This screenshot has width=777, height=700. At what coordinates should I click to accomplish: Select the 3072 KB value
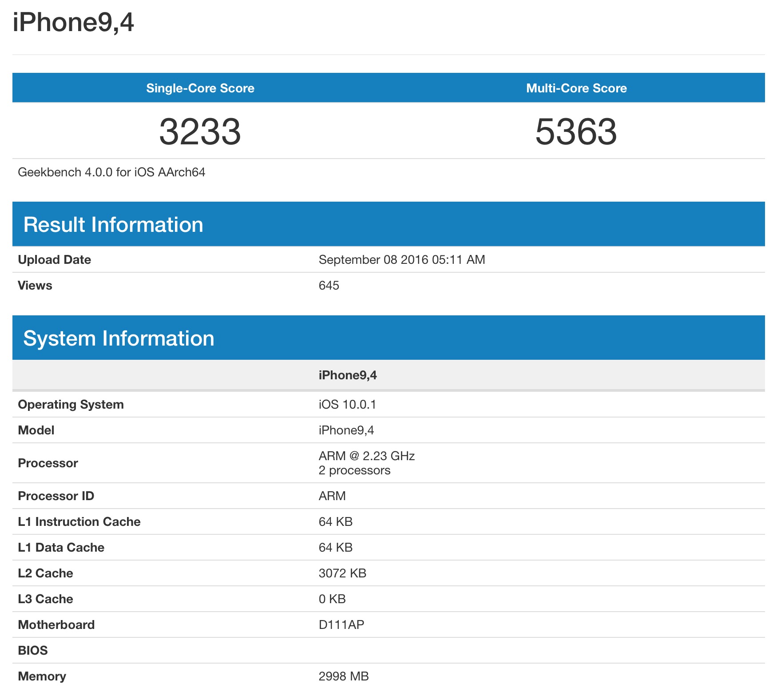tap(342, 573)
